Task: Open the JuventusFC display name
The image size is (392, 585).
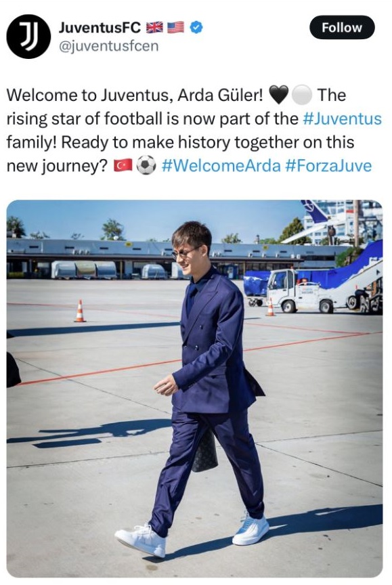Action: [x=100, y=27]
